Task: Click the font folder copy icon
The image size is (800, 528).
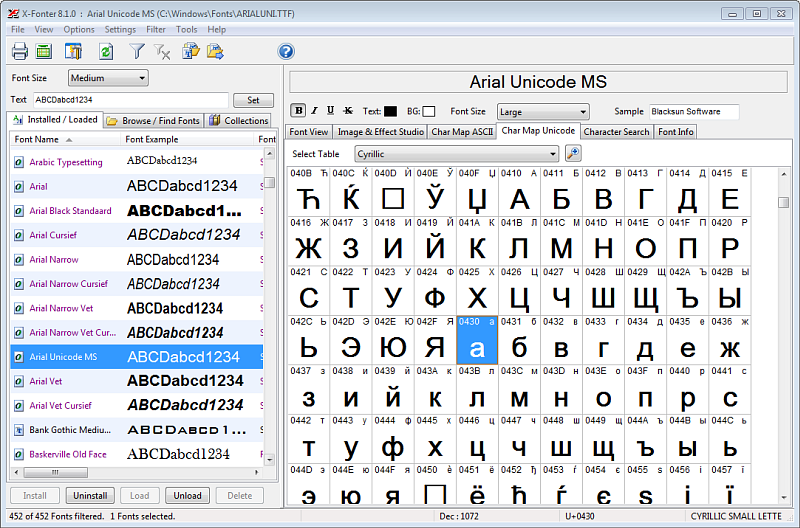Action: 191,51
